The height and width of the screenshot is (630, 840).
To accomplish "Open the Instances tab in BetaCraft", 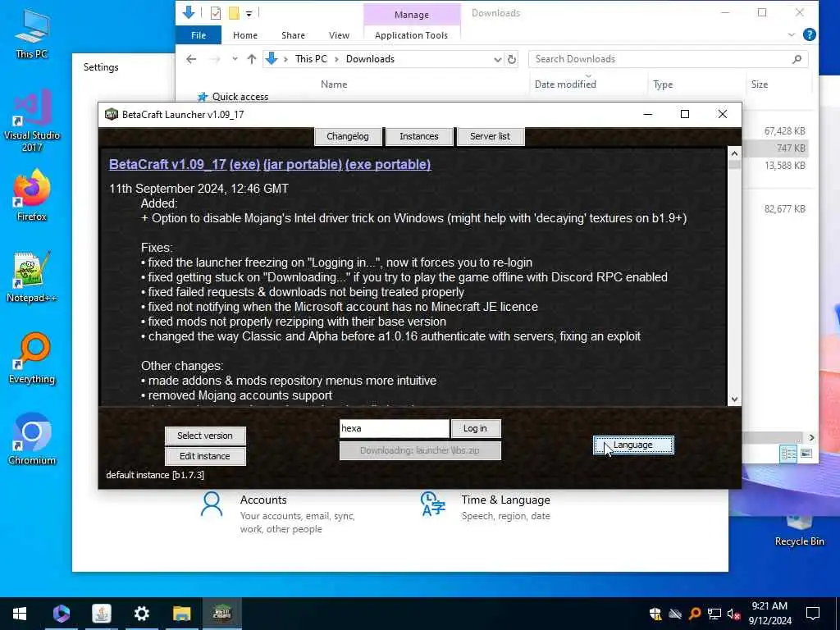I will pos(419,136).
